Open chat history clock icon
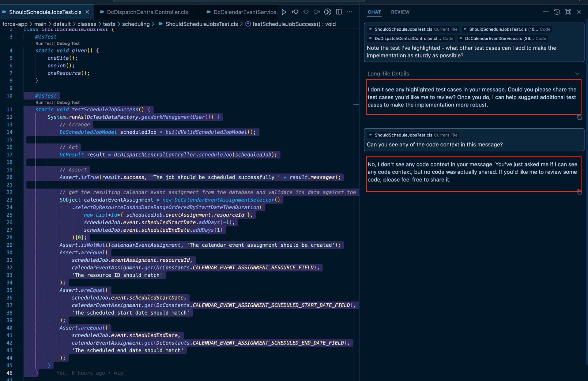 click(x=557, y=12)
